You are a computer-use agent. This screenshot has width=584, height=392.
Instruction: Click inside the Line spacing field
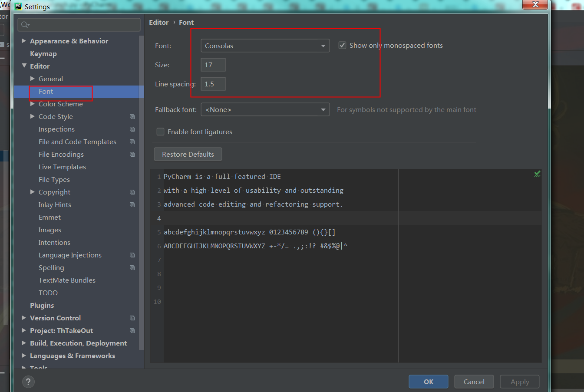213,83
